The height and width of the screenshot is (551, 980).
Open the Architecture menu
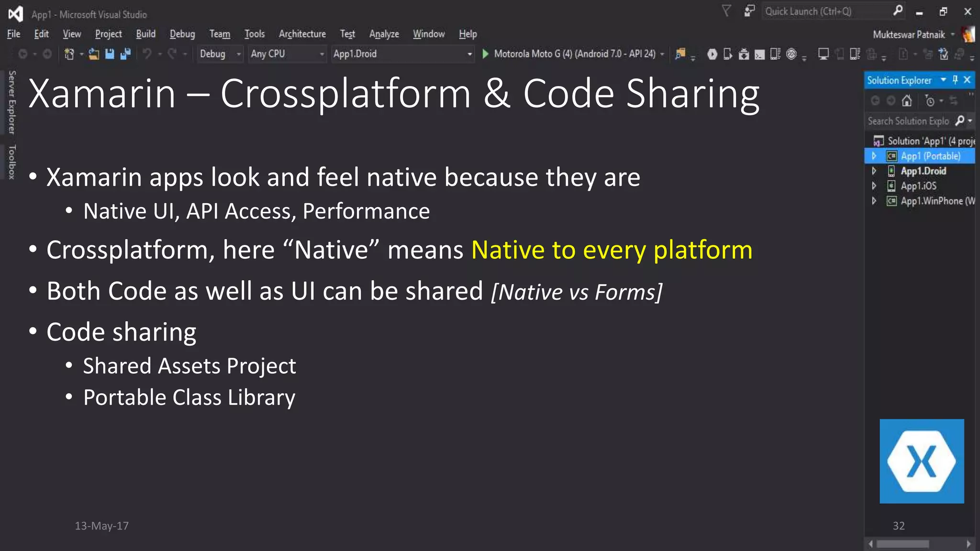pos(302,34)
